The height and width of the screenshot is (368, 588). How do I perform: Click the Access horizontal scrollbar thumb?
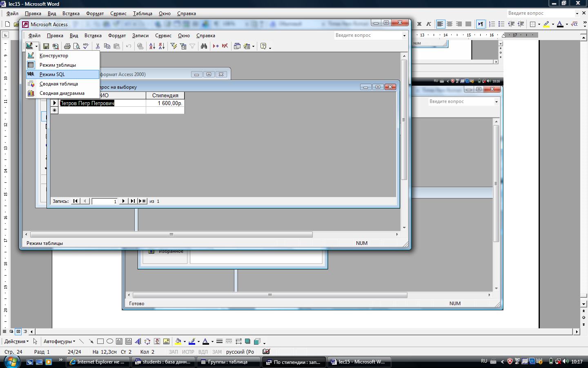(171, 235)
